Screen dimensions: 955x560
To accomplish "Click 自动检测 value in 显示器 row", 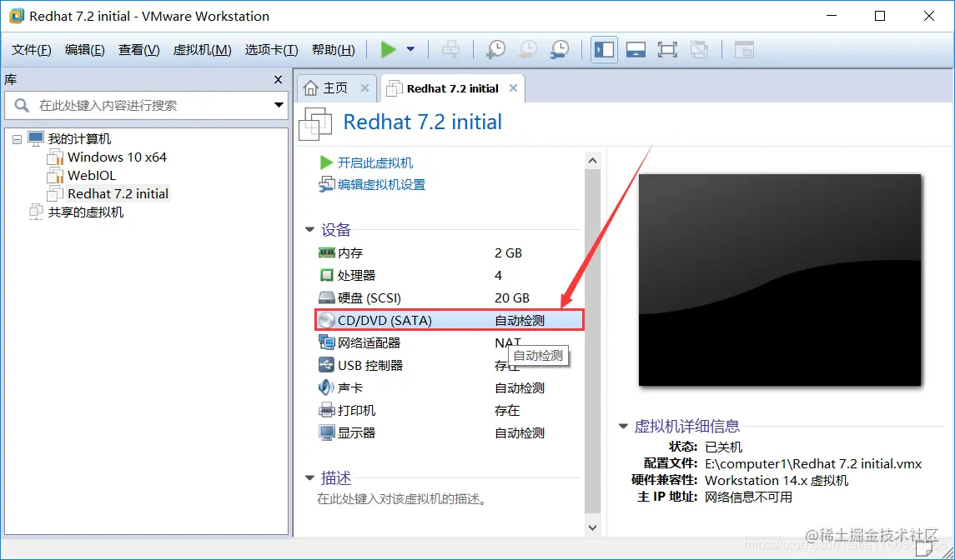I will pyautogui.click(x=520, y=432).
